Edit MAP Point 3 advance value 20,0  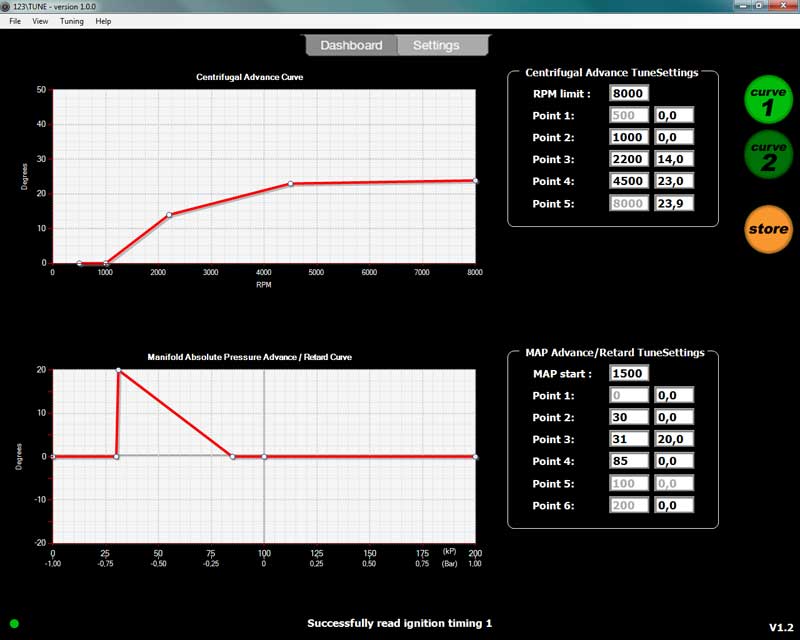[674, 439]
